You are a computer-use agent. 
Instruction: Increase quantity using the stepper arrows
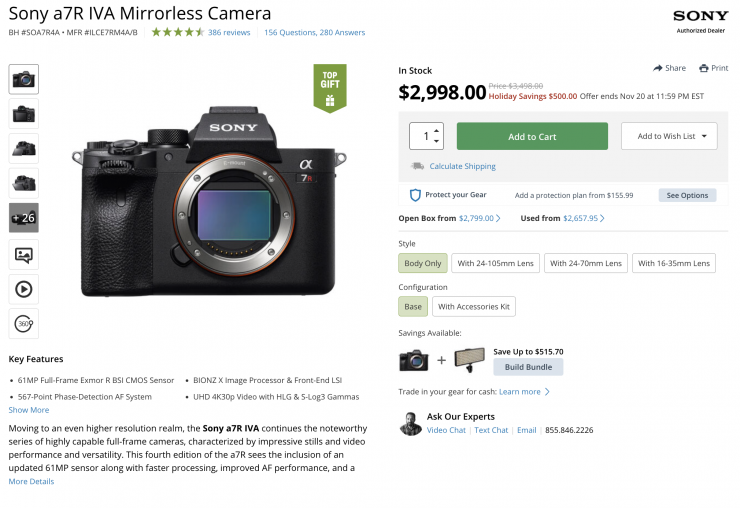click(436, 131)
